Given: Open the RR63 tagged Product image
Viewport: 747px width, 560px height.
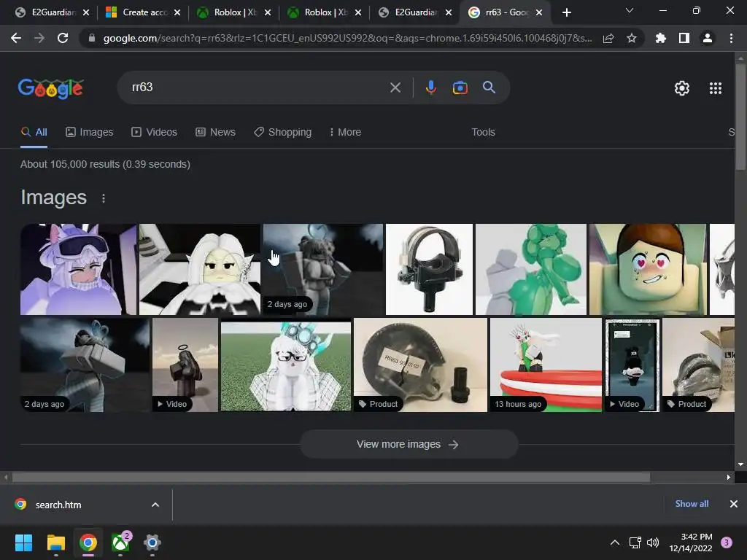Looking at the screenshot, I should coord(420,365).
